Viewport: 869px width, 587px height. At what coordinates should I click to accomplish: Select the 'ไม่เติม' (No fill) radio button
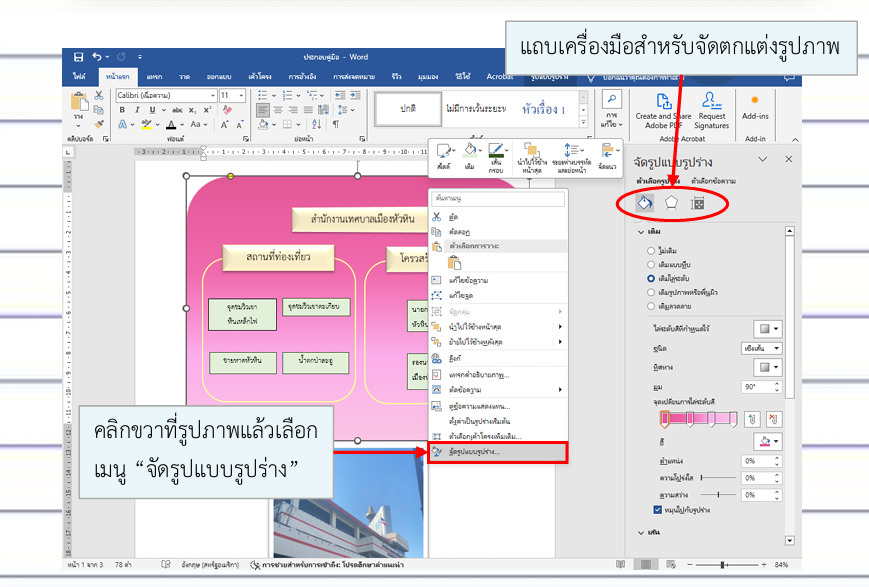[x=652, y=250]
